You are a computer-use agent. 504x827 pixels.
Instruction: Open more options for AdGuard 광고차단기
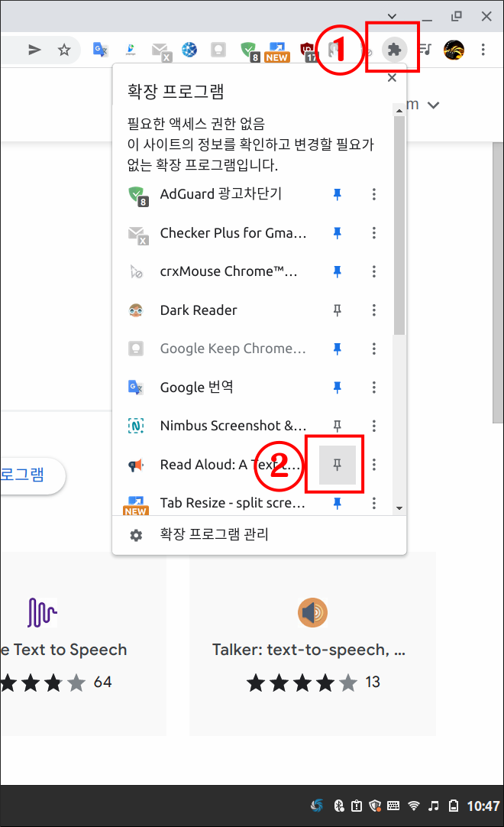373,194
